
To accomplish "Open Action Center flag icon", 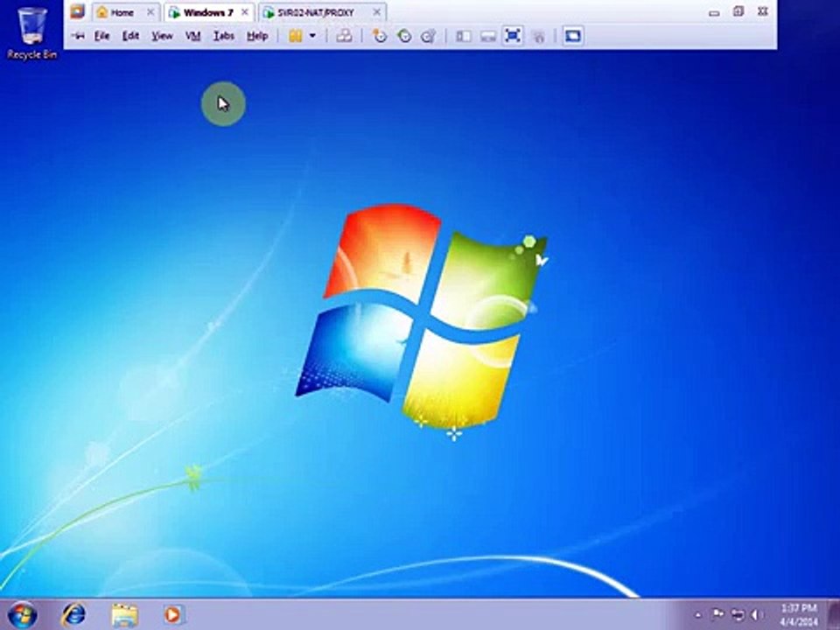I will [717, 614].
